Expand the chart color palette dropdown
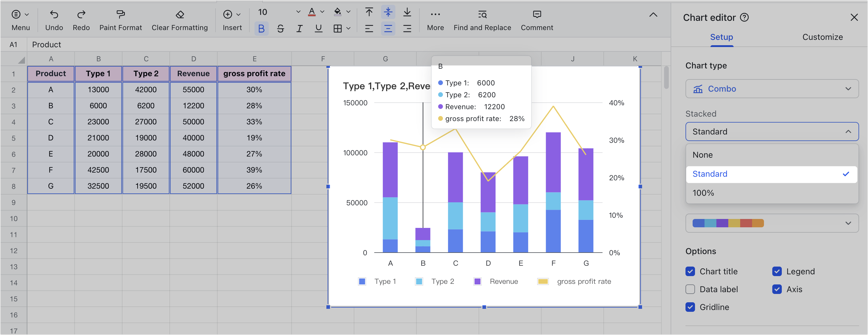 coord(848,223)
